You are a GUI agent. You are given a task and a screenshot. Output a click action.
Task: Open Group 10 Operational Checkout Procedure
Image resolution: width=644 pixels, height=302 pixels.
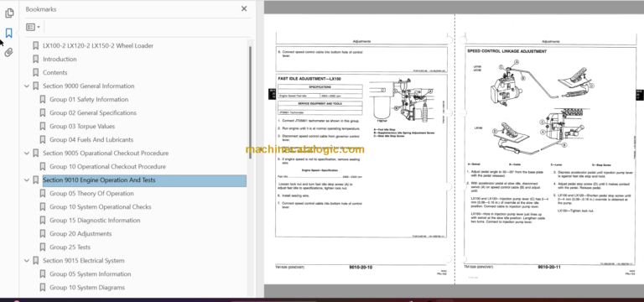pos(107,166)
